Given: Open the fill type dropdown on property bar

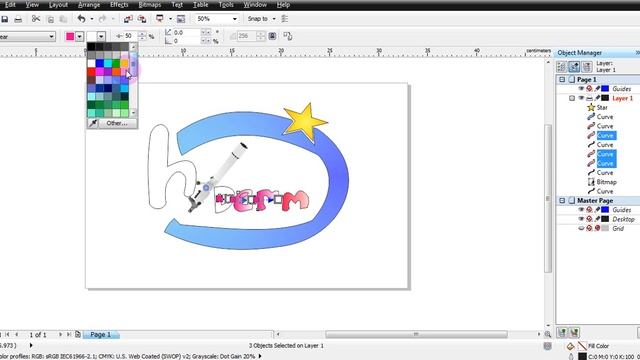Looking at the screenshot, I should point(51,37).
